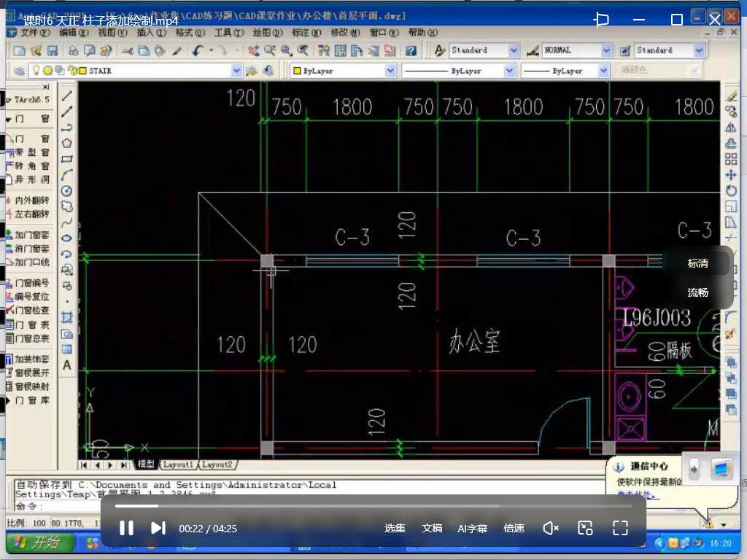Screen dimensions: 747x560
Task: Open the ByLayer color dropdown
Action: click(390, 71)
